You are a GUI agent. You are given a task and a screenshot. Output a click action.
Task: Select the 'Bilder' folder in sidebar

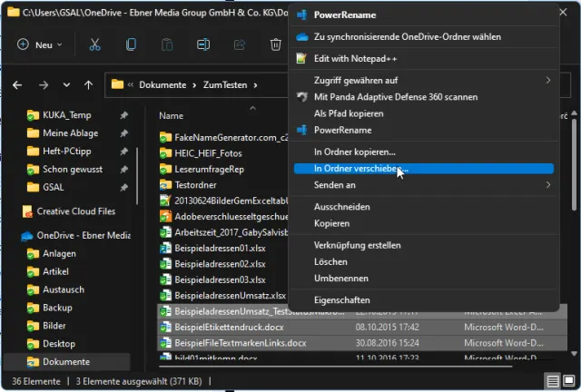pos(54,326)
